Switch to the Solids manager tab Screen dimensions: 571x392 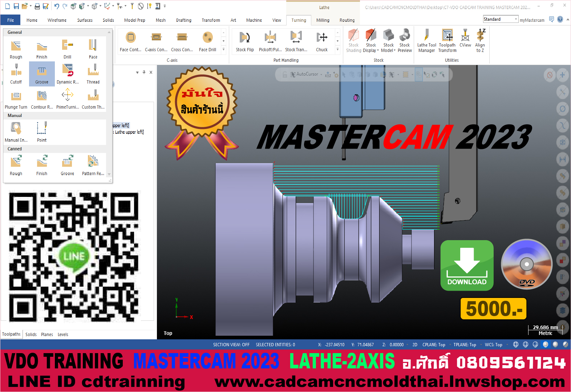coord(31,335)
